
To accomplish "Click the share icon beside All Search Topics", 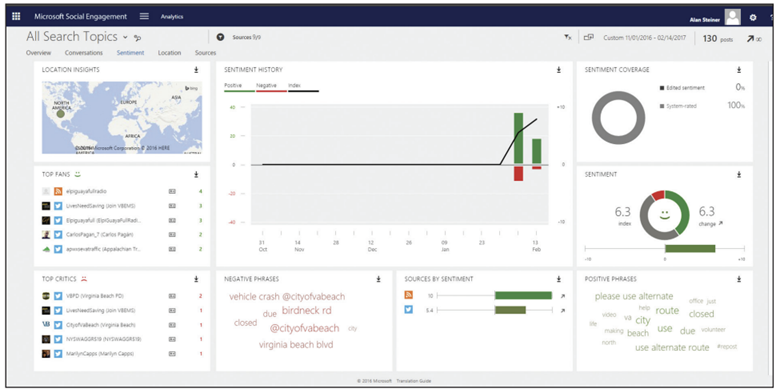I will tap(138, 38).
